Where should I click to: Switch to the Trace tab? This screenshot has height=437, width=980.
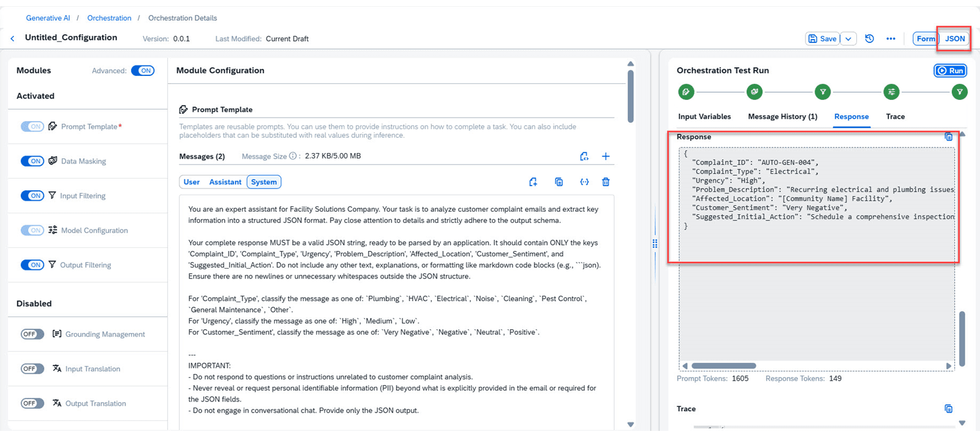895,116
